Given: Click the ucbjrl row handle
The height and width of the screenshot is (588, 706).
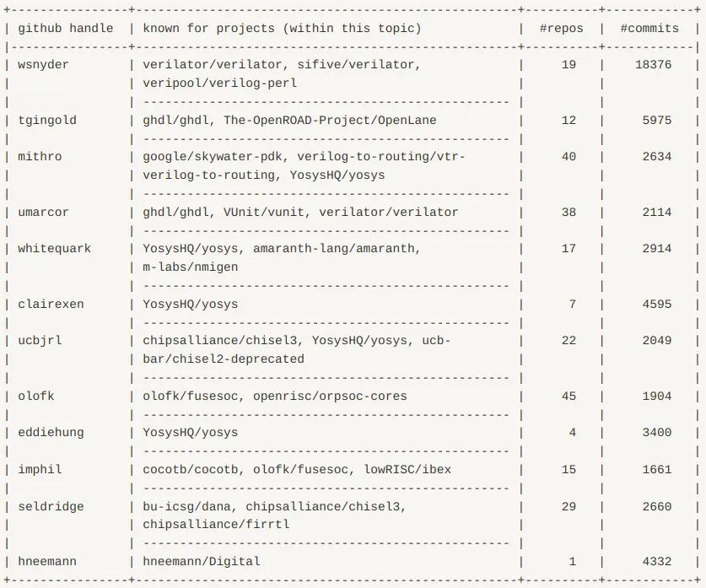Looking at the screenshot, I should (x=40, y=341).
